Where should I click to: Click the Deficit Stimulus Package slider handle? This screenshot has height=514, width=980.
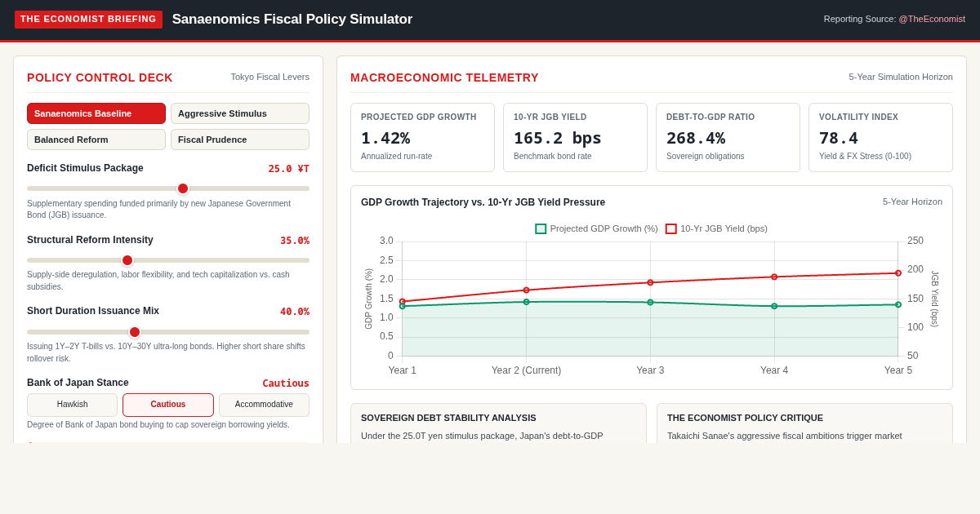183,188
